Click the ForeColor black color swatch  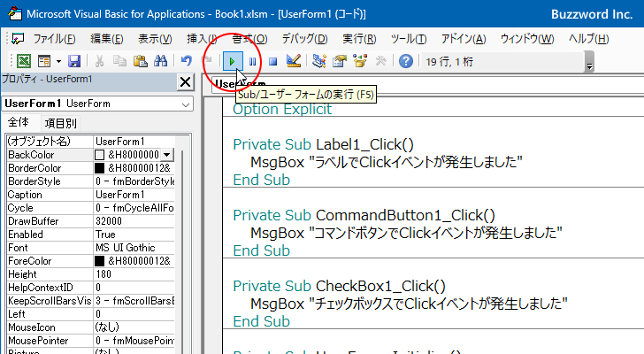pos(99,261)
